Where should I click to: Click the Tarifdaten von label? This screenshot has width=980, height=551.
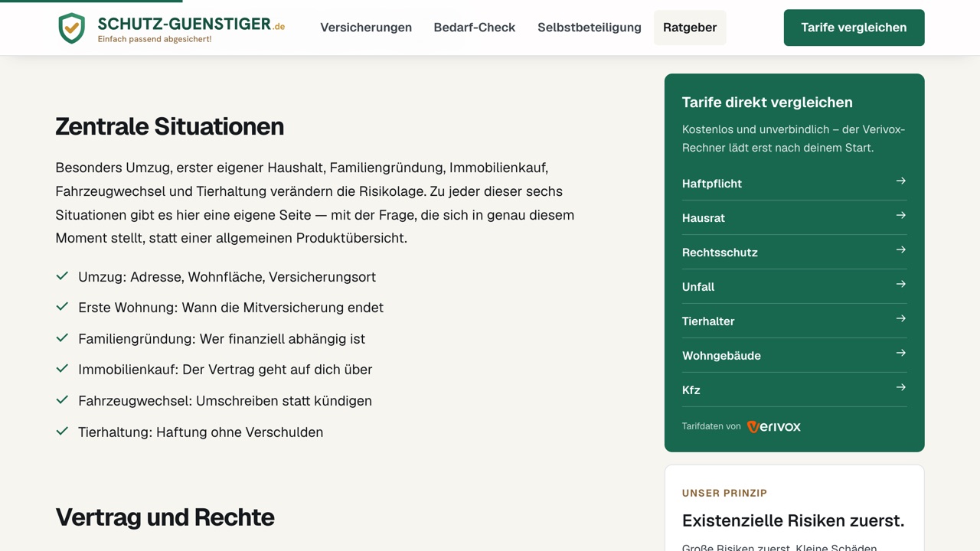[x=711, y=426]
